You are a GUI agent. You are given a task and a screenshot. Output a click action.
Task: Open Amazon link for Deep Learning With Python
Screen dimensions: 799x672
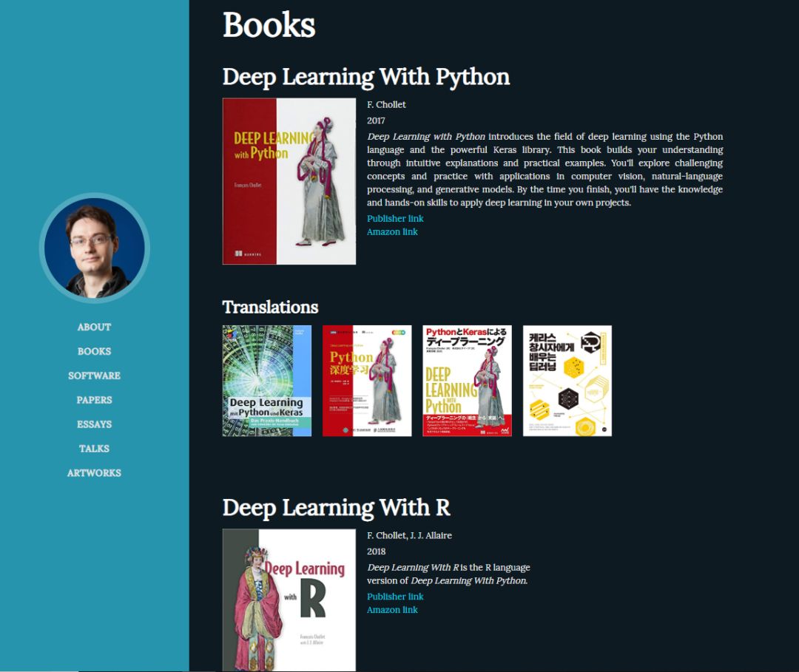(x=392, y=231)
